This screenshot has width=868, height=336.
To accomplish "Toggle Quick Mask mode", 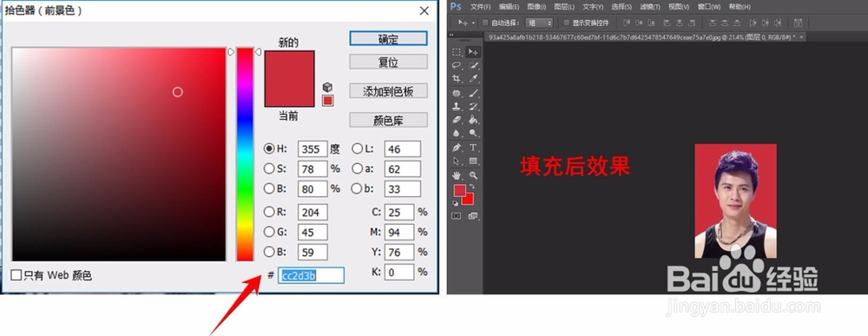I will (x=457, y=216).
